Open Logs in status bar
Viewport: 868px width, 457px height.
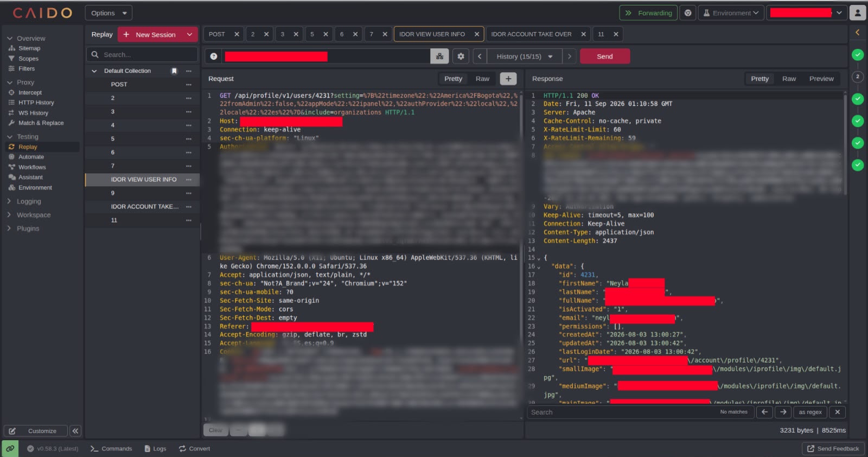[155, 449]
